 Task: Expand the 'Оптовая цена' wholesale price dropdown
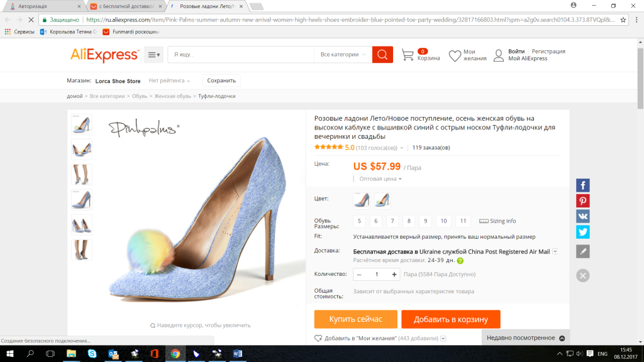coord(380,179)
